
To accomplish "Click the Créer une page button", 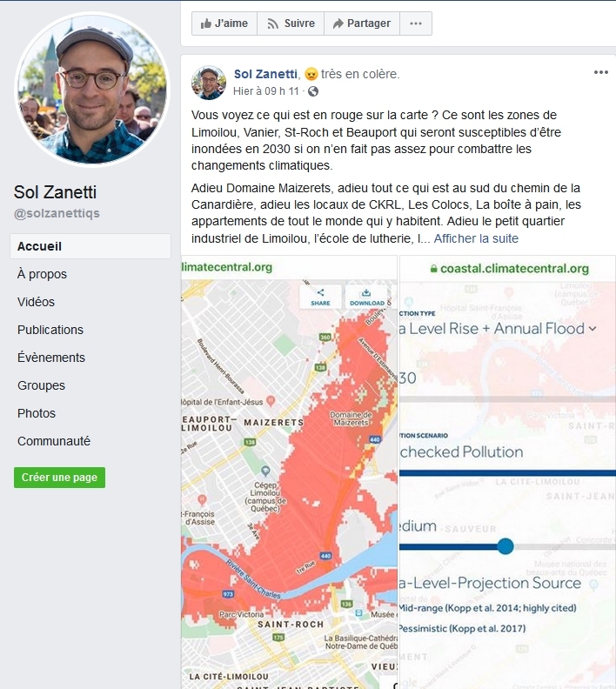I will [x=59, y=478].
